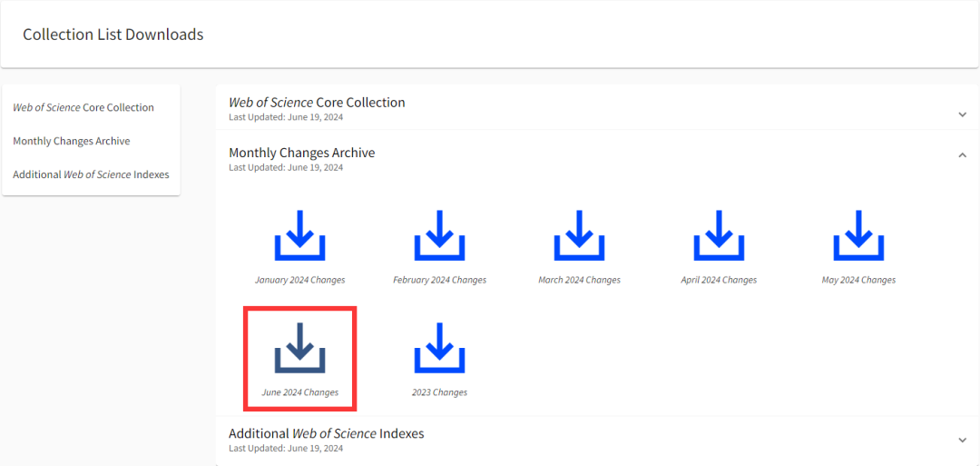The width and height of the screenshot is (980, 466).
Task: Collapse the Monthly Changes Archive chevron
Action: click(962, 155)
